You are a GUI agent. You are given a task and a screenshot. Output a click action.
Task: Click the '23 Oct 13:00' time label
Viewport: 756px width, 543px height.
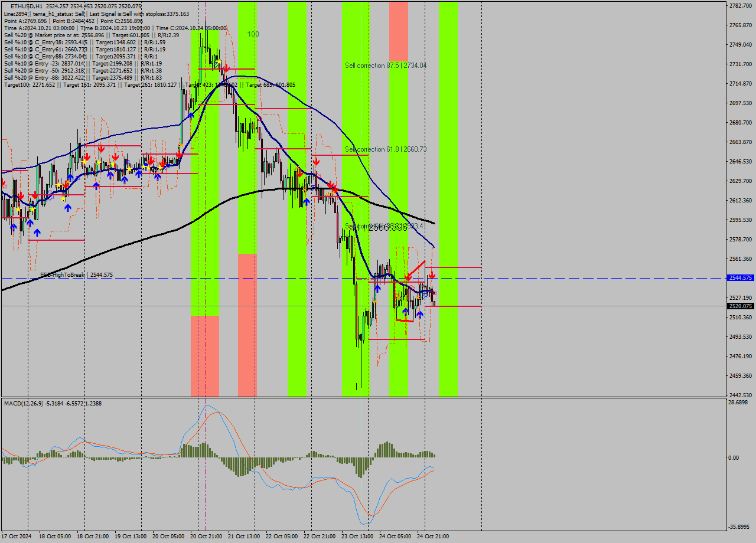click(x=357, y=537)
